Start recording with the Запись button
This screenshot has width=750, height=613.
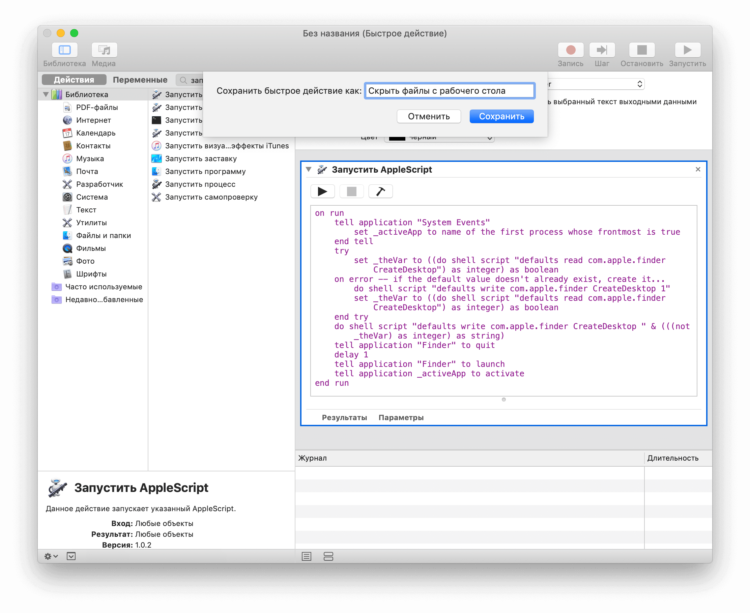pos(570,50)
